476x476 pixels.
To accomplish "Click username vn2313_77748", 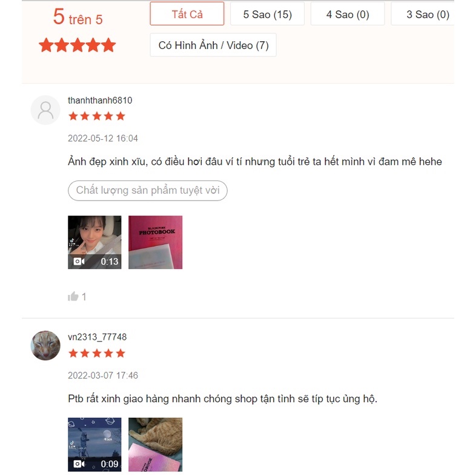I will (97, 337).
